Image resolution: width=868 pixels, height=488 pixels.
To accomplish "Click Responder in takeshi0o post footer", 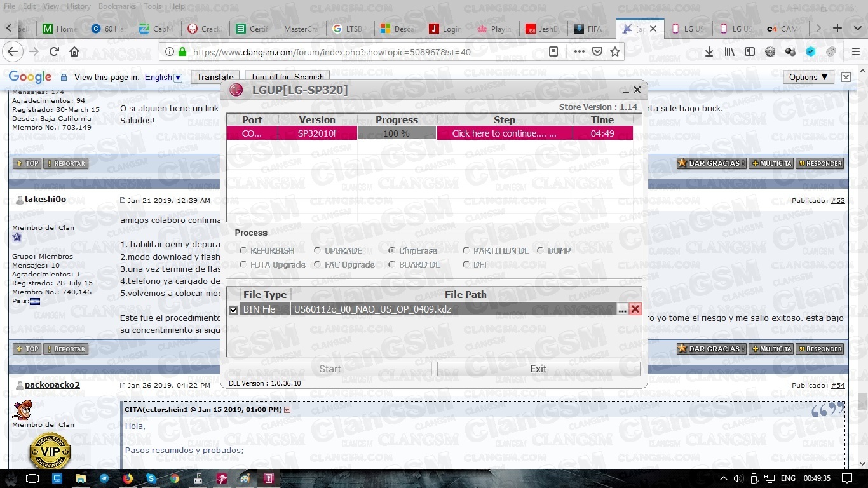I will [x=820, y=349].
